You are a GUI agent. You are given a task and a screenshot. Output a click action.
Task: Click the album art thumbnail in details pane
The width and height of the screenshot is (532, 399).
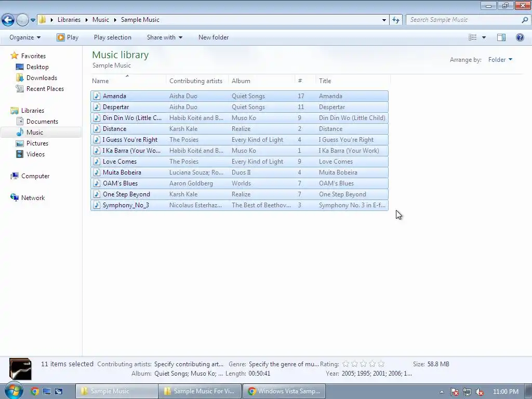[20, 369]
